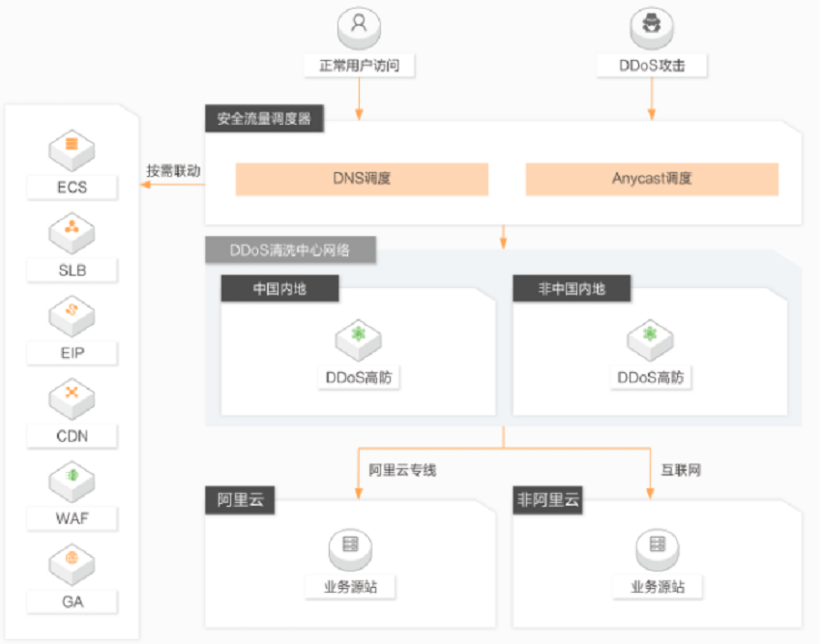Click the WAF text label

click(72, 518)
